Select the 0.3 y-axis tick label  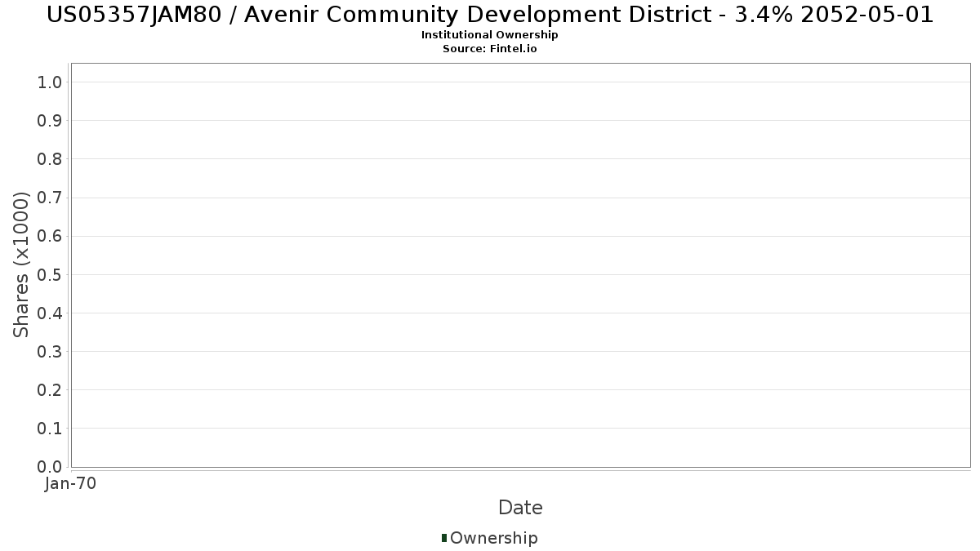click(x=50, y=352)
